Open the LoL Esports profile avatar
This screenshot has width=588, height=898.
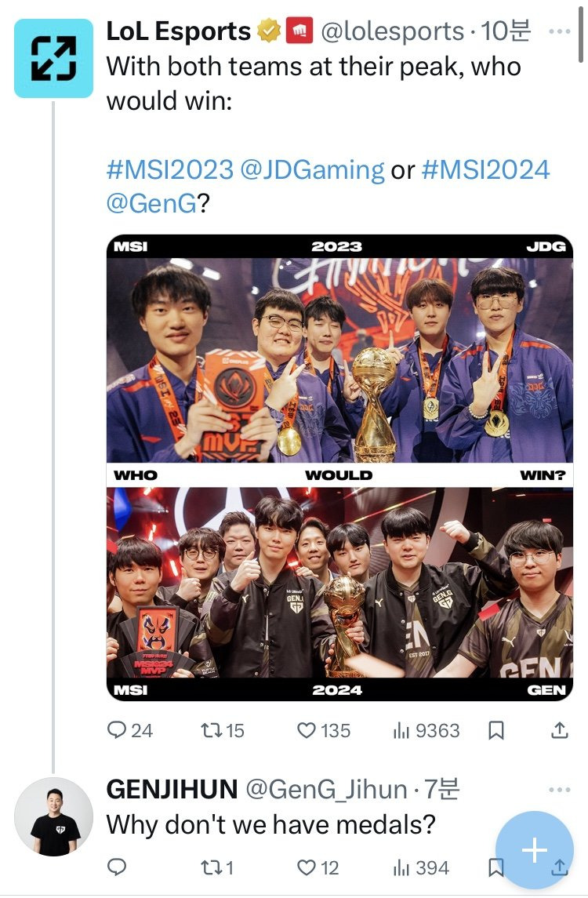[53, 58]
